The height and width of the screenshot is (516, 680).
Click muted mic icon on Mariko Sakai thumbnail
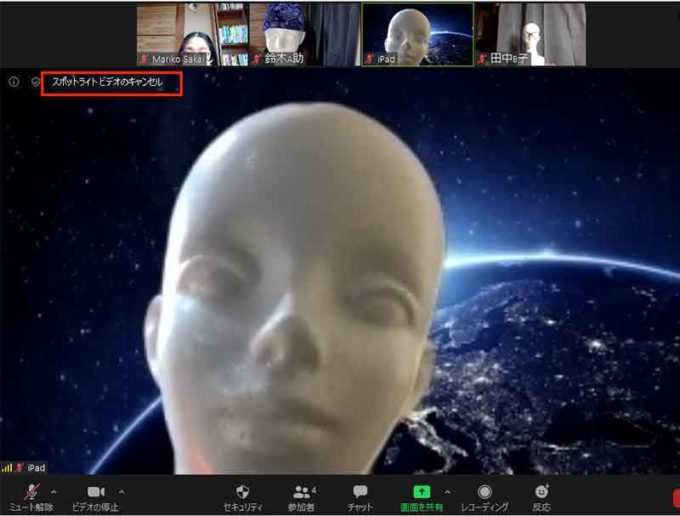144,59
